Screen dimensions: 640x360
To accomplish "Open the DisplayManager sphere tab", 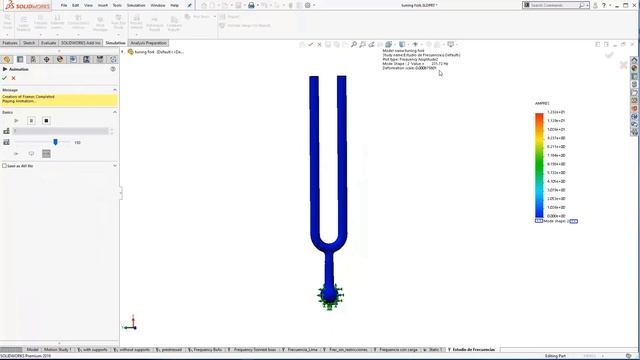I will tap(60, 60).
